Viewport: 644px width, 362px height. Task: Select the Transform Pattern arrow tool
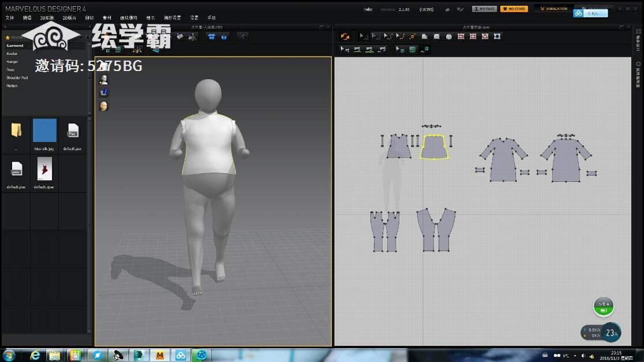[x=363, y=36]
